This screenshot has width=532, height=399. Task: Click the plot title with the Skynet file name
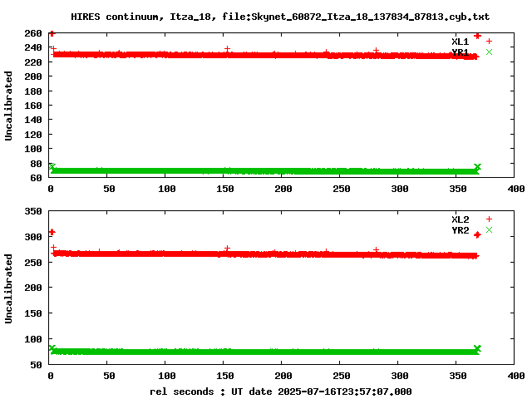click(x=280, y=17)
